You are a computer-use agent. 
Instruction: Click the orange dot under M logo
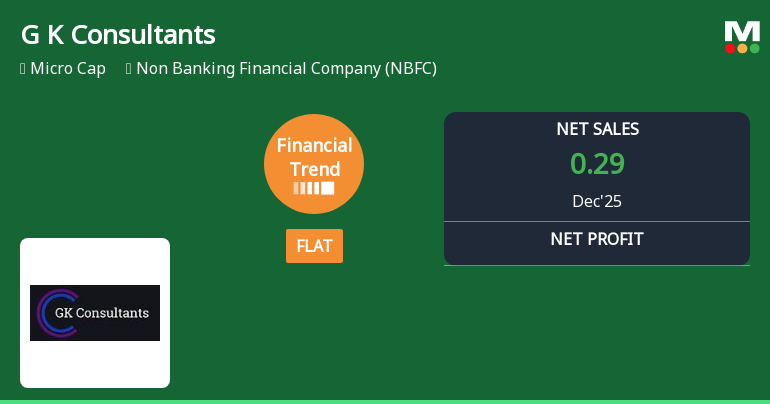pyautogui.click(x=742, y=48)
